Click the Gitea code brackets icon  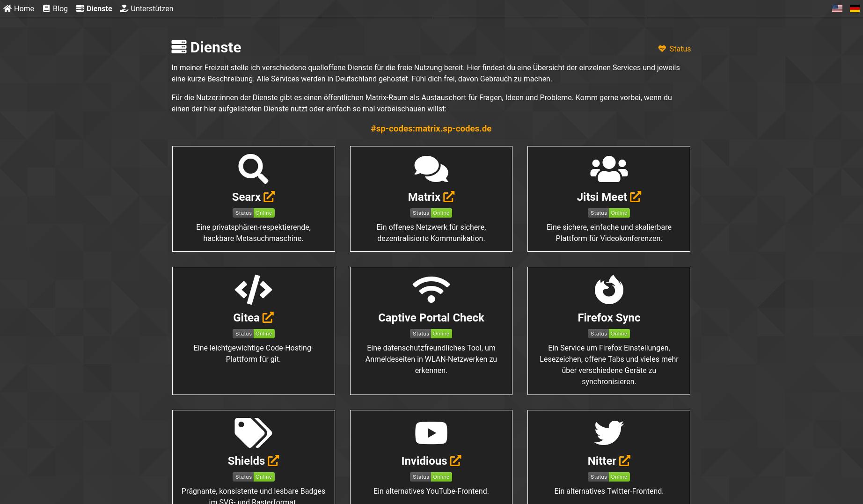tap(253, 289)
